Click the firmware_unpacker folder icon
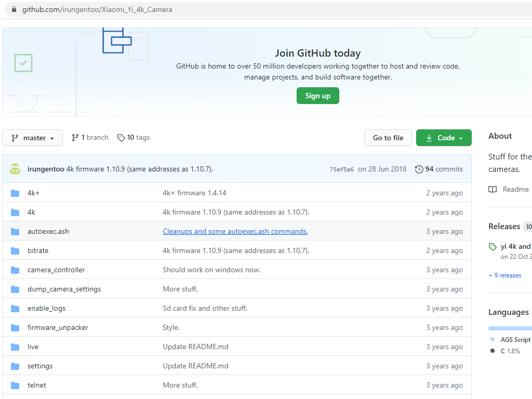This screenshot has width=532, height=399. (x=15, y=328)
